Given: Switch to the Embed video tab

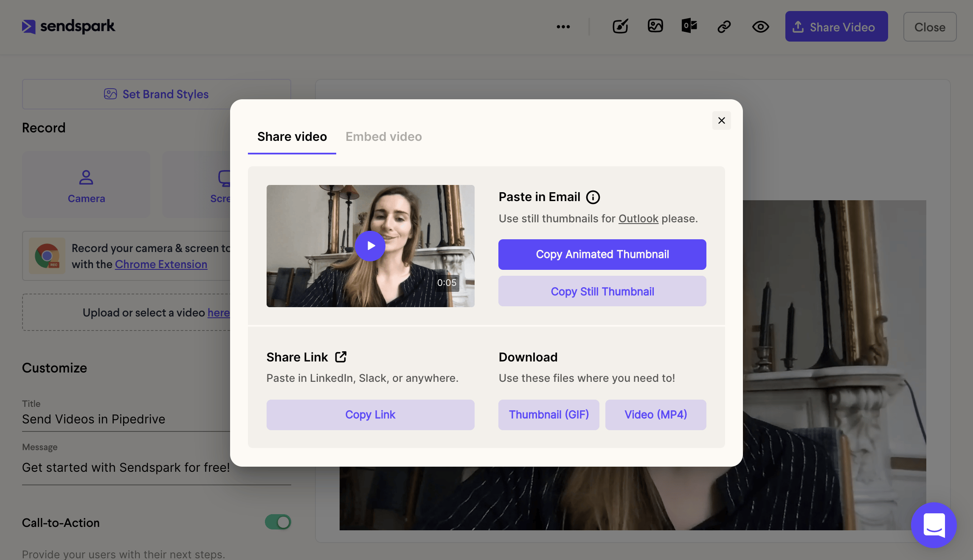Looking at the screenshot, I should point(384,137).
